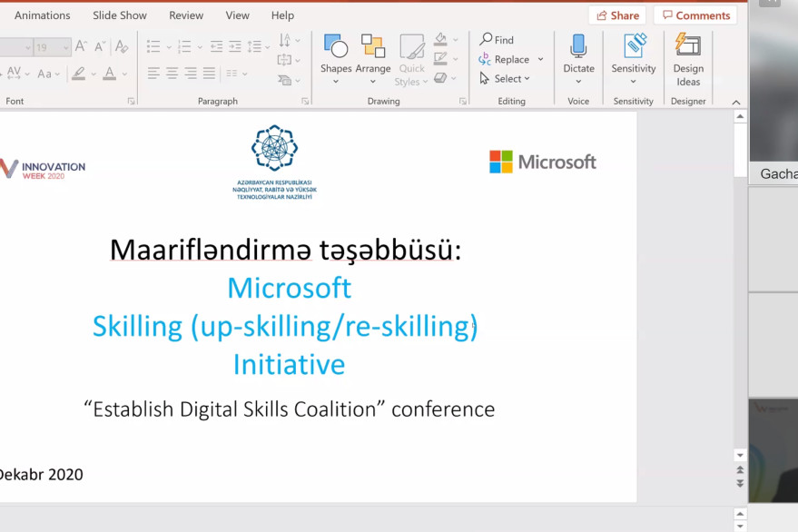The image size is (798, 532).
Task: Expand the Replace dropdown arrow
Action: 540,59
